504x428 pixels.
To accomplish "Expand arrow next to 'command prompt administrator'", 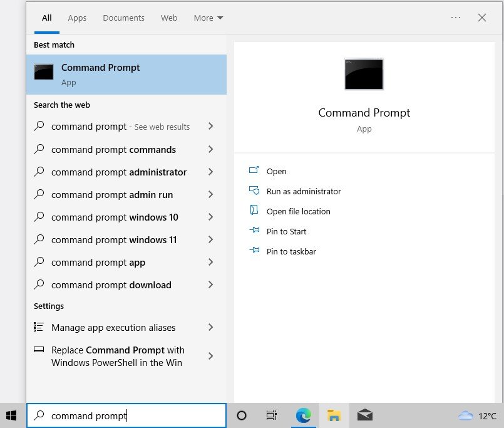I will (210, 172).
